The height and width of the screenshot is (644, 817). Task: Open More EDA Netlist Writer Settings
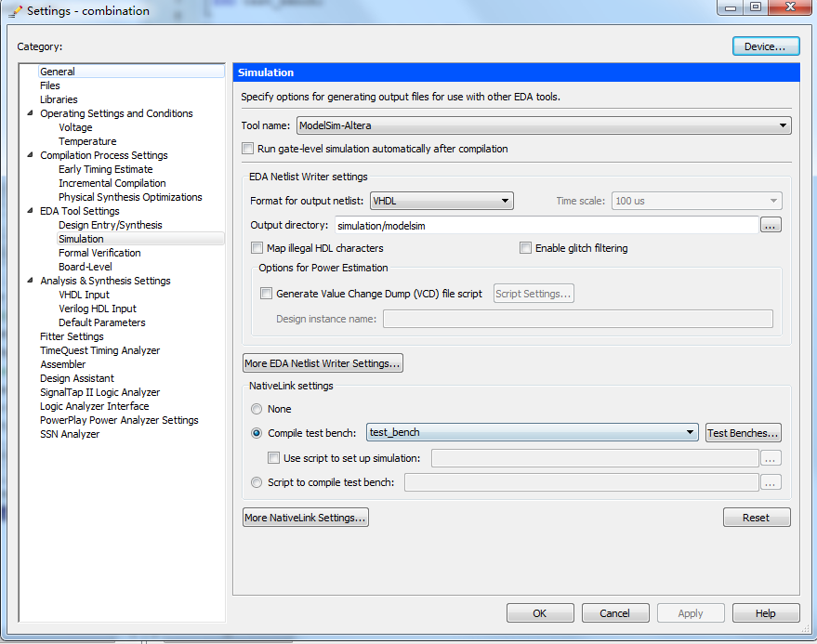pos(323,363)
